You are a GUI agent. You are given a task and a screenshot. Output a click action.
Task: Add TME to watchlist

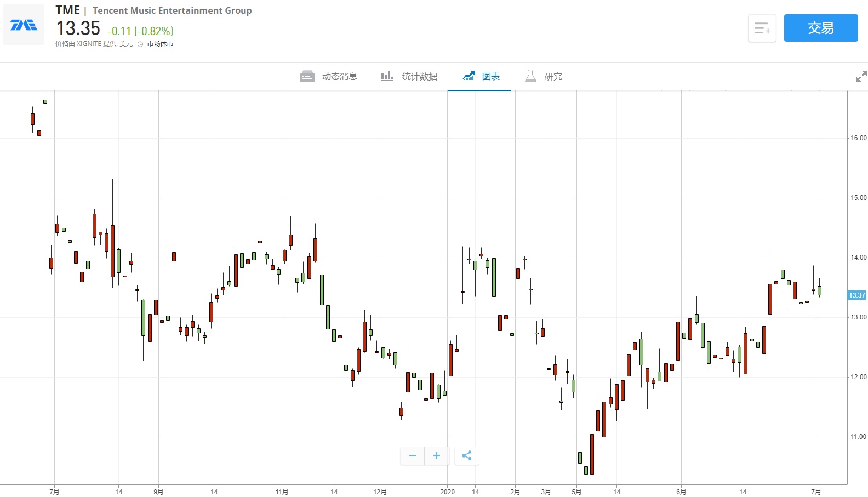(x=762, y=28)
